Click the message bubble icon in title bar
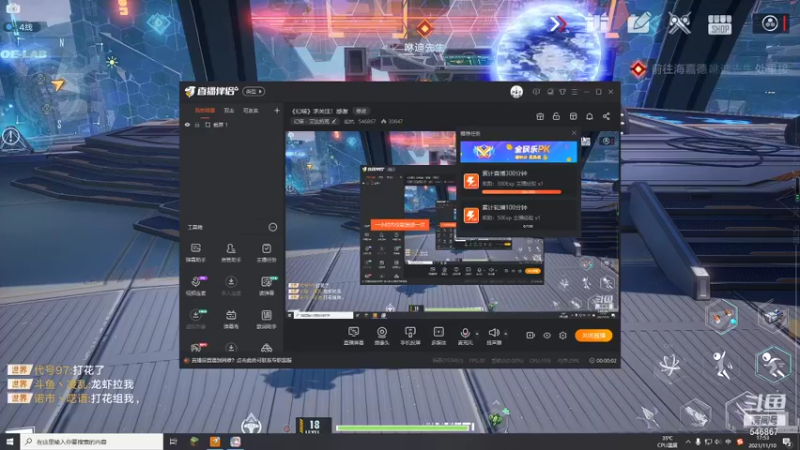The width and height of the screenshot is (800, 450). [536, 92]
